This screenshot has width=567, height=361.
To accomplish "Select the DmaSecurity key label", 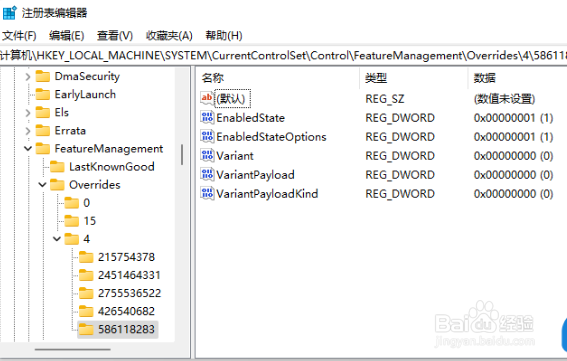I will click(x=87, y=76).
